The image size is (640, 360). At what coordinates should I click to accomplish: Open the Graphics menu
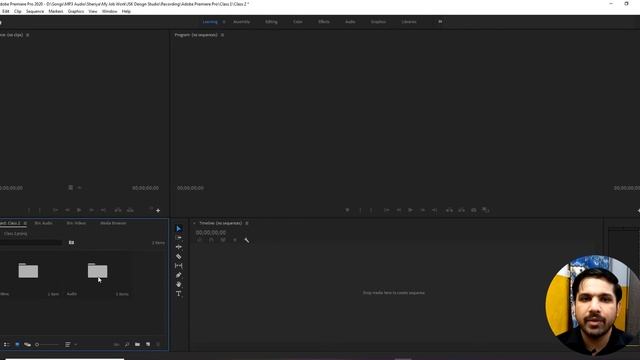tap(76, 11)
